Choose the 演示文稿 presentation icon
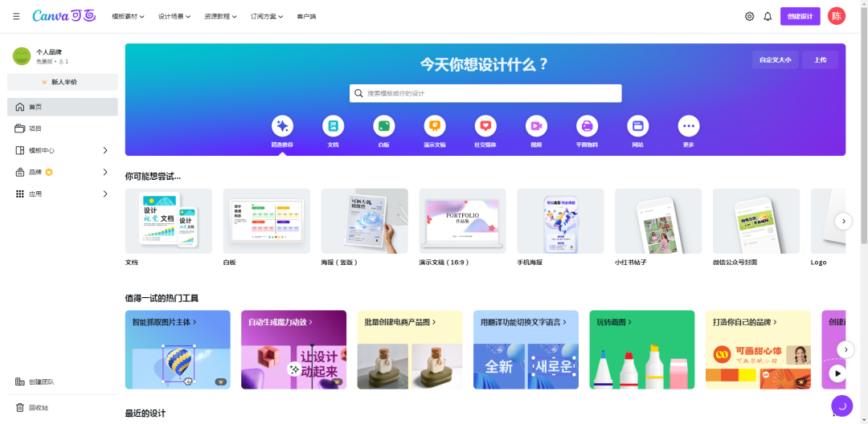 [x=435, y=126]
